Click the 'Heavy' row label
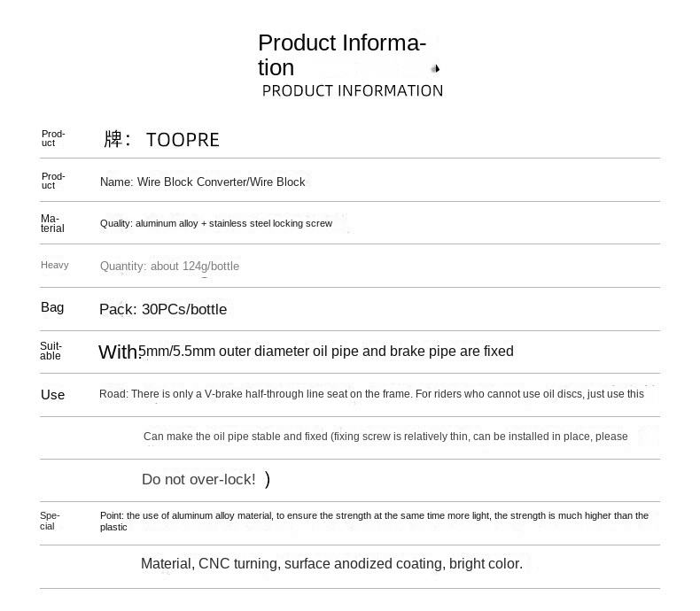 (54, 265)
